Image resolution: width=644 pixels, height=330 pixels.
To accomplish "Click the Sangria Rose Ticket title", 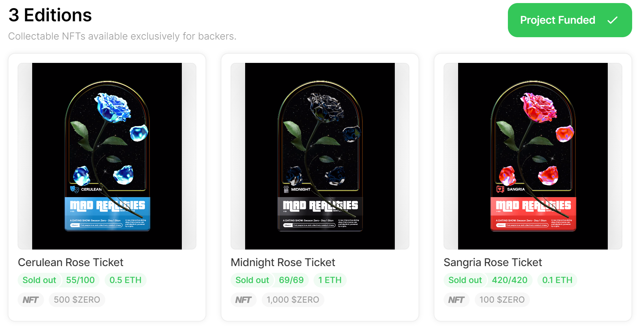I will (x=493, y=262).
